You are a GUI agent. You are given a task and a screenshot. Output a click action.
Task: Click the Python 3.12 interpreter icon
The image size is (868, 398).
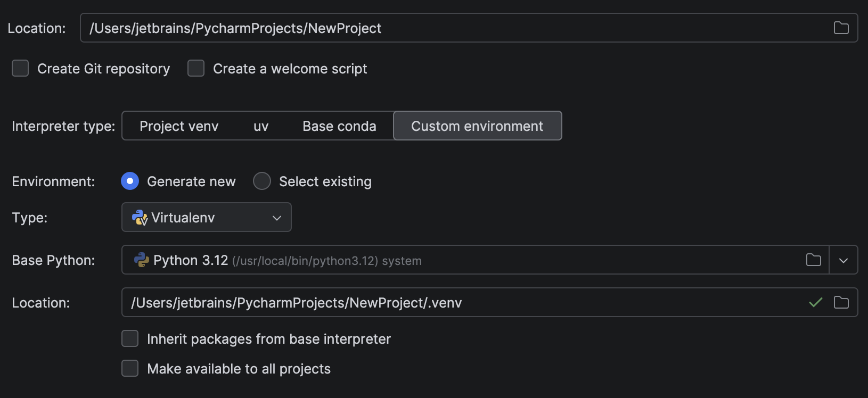click(x=141, y=260)
